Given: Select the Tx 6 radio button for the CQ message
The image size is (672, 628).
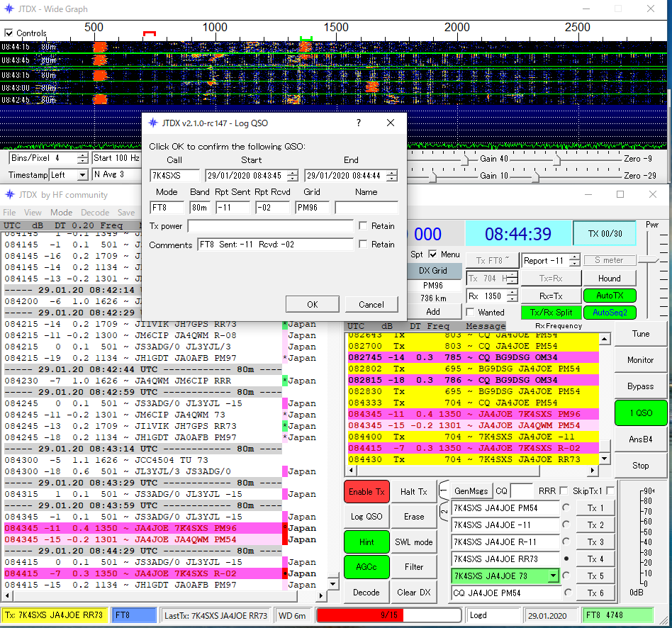Looking at the screenshot, I should (566, 593).
